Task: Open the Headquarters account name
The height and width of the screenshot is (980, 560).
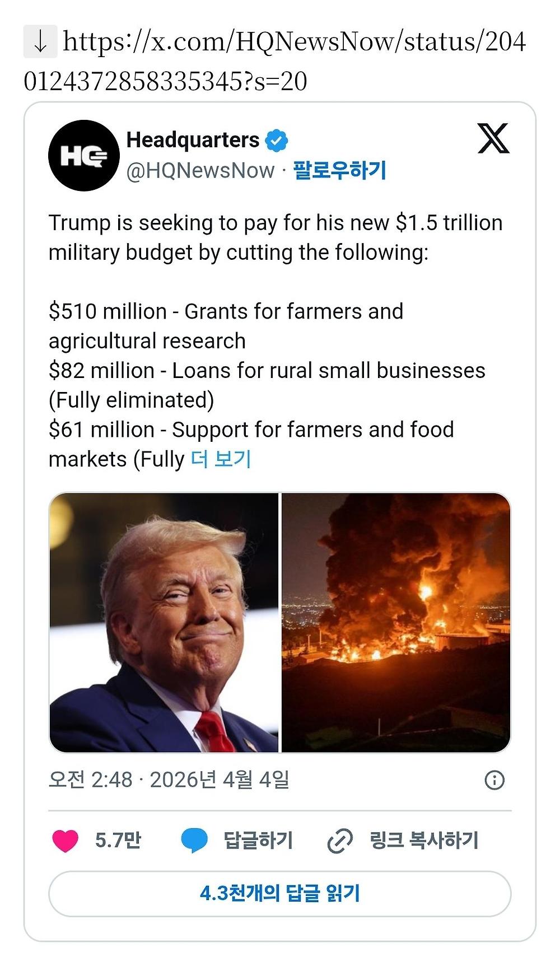Action: (193, 140)
